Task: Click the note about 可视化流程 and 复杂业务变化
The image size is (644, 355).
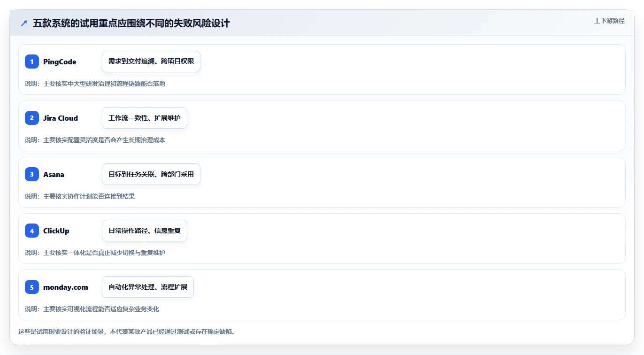Action: click(x=92, y=309)
